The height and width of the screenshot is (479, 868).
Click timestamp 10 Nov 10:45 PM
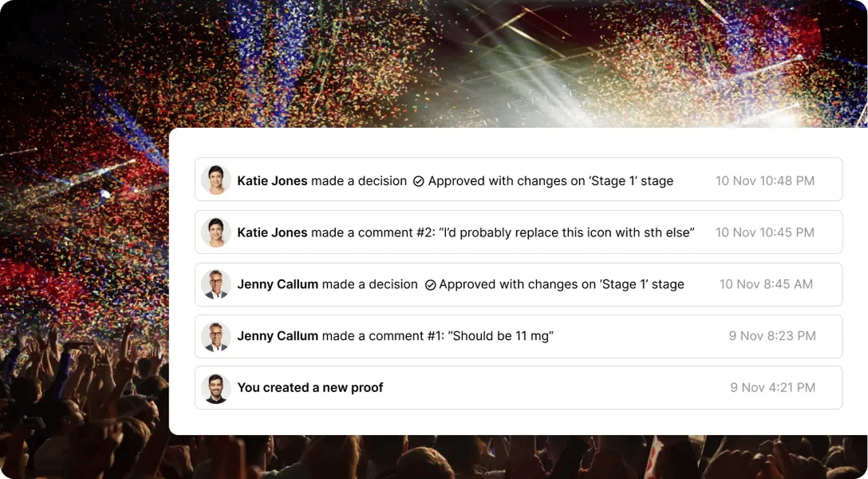(764, 232)
